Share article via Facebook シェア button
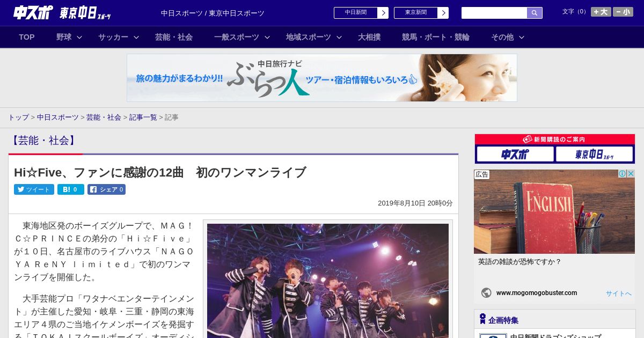 click(106, 189)
